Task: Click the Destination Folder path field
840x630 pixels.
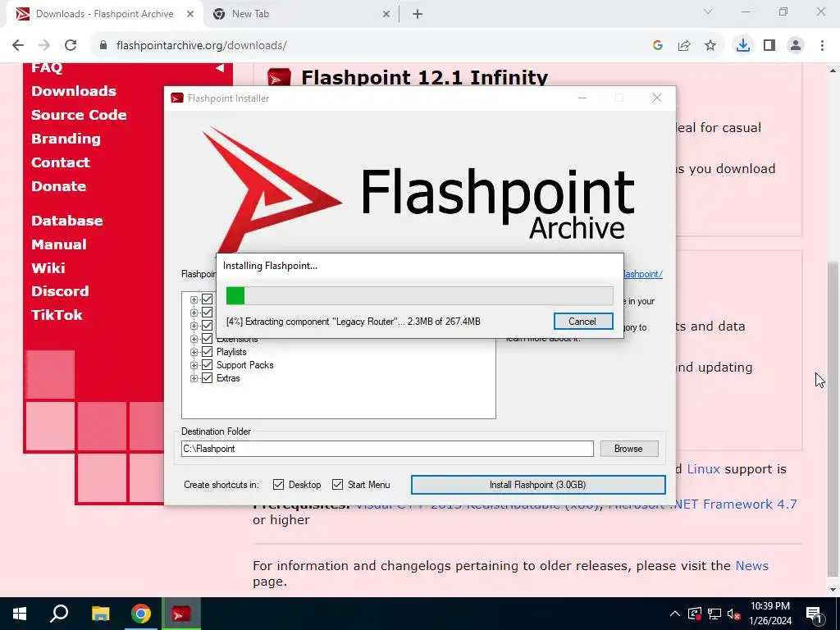Action: pos(387,449)
